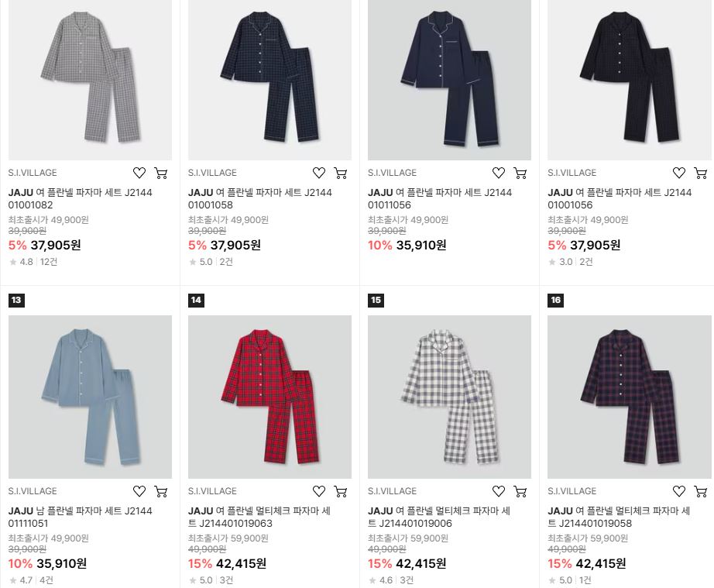Click wishlist heart for pajama J214401001058
714x588 pixels.
point(319,173)
